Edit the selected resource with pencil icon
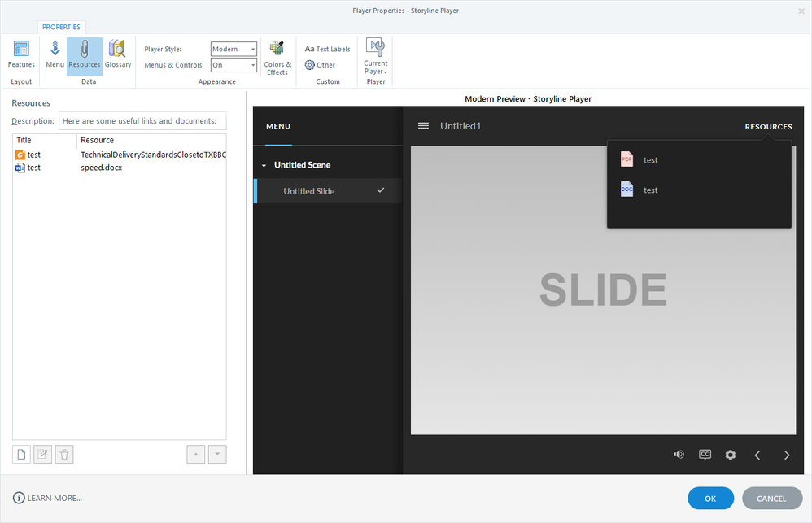Screen dimensions: 812x523 point(42,454)
